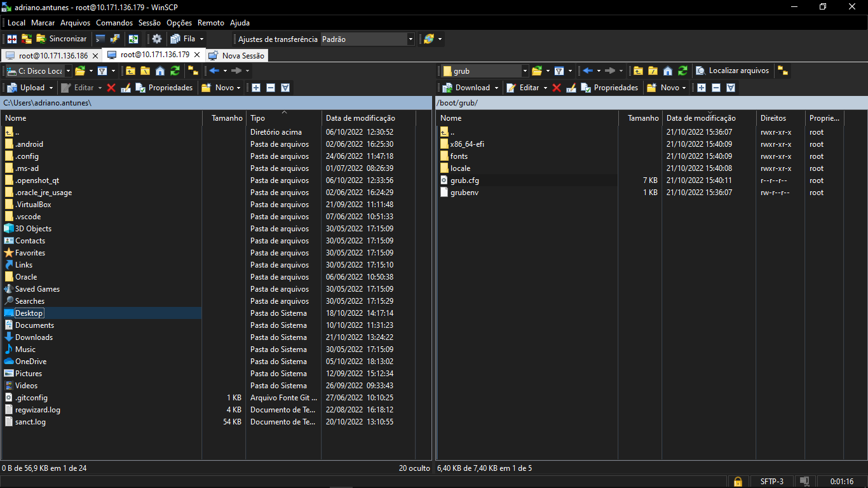Open the local panel filter dropdown arrow
868x488 pixels.
click(x=113, y=71)
